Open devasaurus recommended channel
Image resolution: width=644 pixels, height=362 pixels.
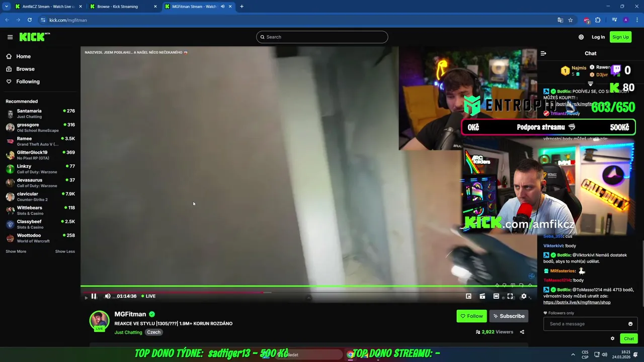pos(40,183)
